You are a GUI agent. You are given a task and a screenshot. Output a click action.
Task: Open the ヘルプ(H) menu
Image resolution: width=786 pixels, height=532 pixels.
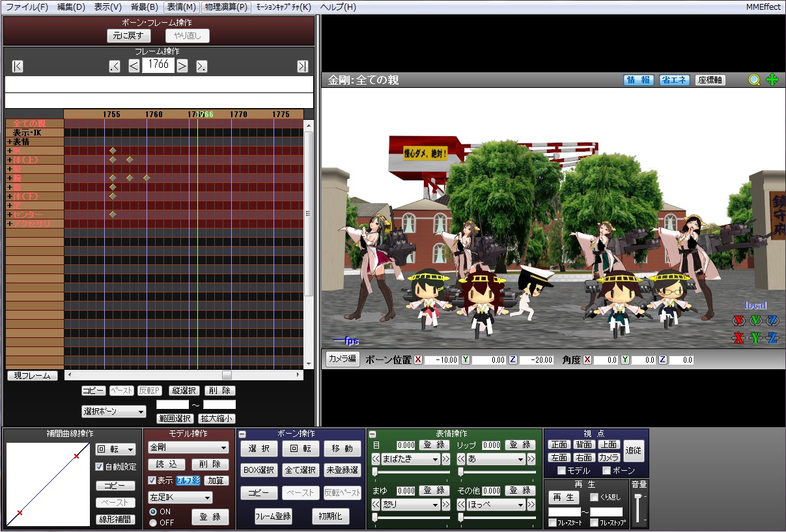point(338,7)
